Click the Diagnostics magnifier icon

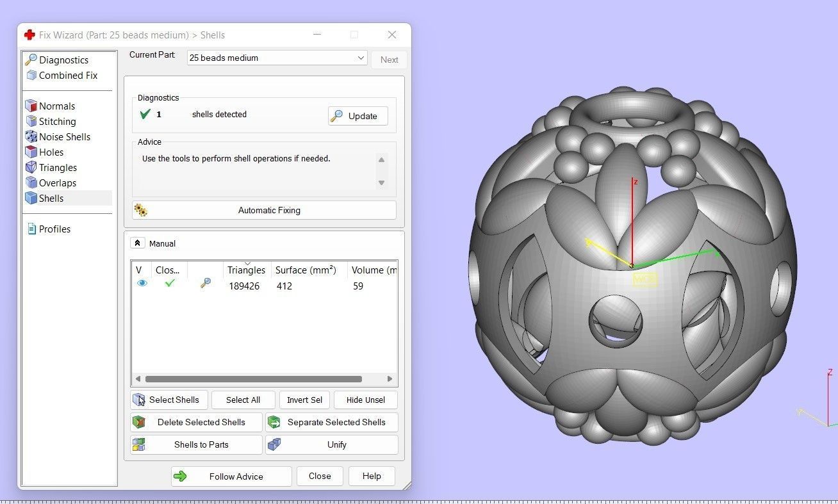31,60
